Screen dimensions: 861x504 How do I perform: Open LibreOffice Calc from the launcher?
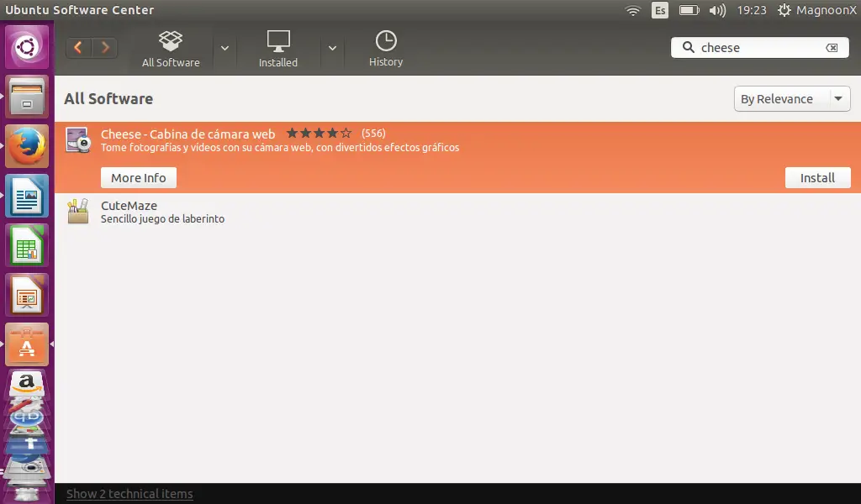[x=27, y=246]
